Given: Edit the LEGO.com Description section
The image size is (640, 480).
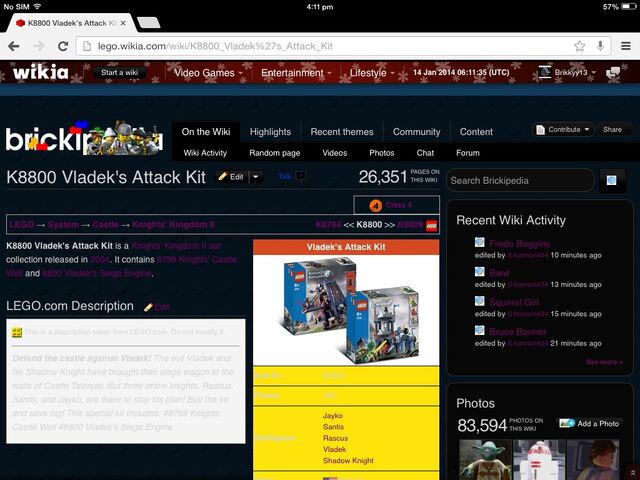Looking at the screenshot, I should point(157,307).
